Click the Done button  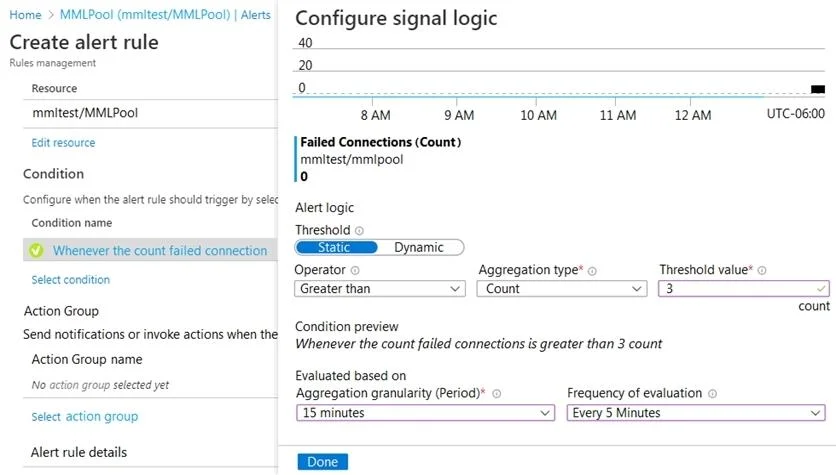point(323,462)
